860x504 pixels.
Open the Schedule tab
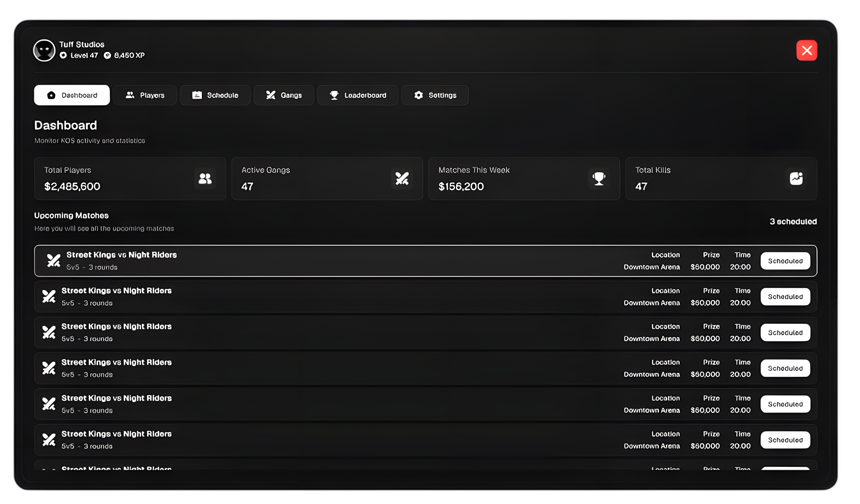pos(215,95)
